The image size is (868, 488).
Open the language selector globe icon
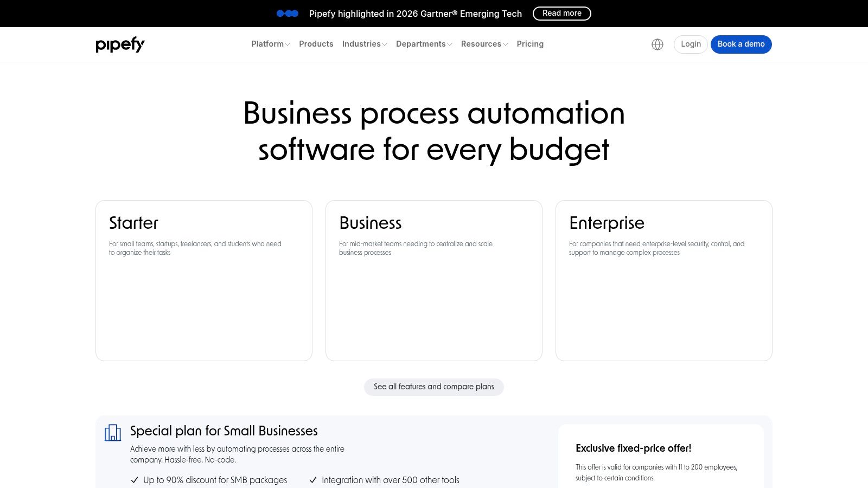(657, 44)
